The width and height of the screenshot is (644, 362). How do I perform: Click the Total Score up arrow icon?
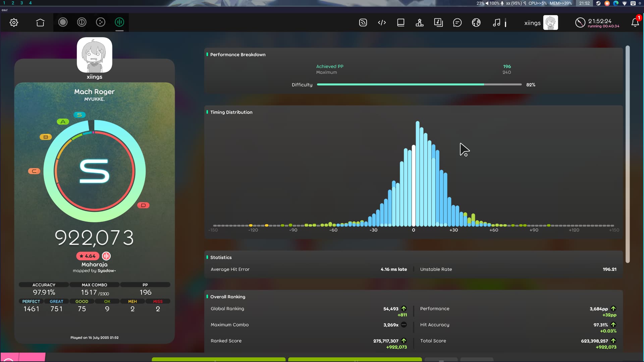[x=613, y=341]
